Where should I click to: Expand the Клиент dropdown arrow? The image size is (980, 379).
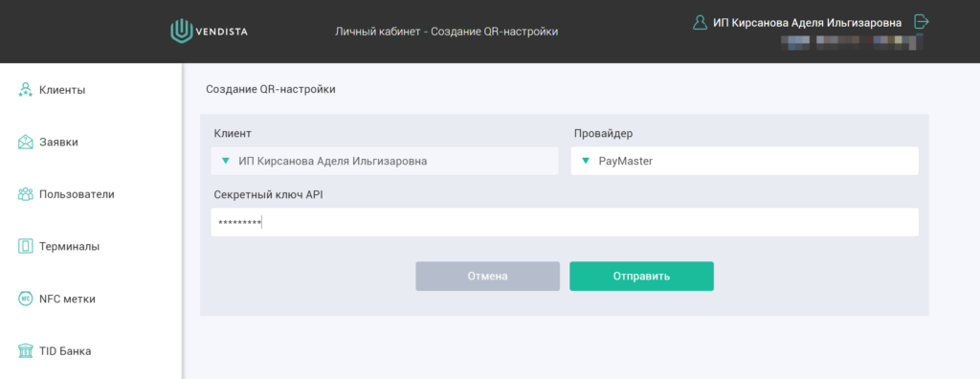(226, 162)
